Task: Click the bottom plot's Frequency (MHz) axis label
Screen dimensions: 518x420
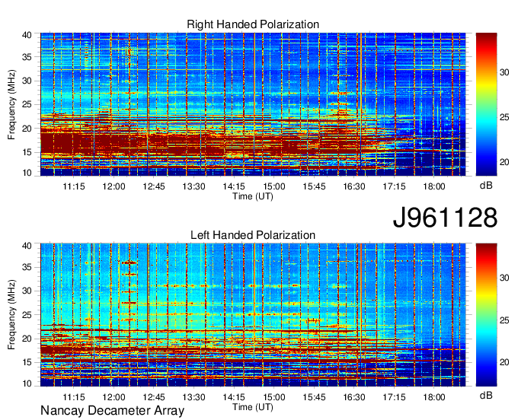Action: point(11,315)
